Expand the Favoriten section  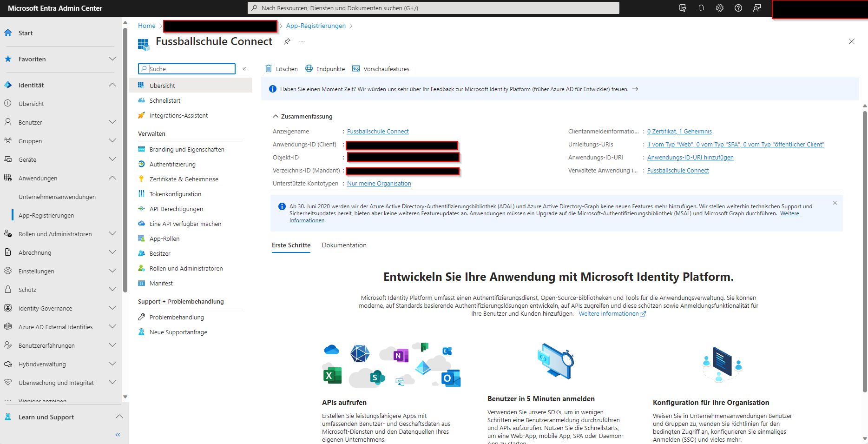coord(112,59)
